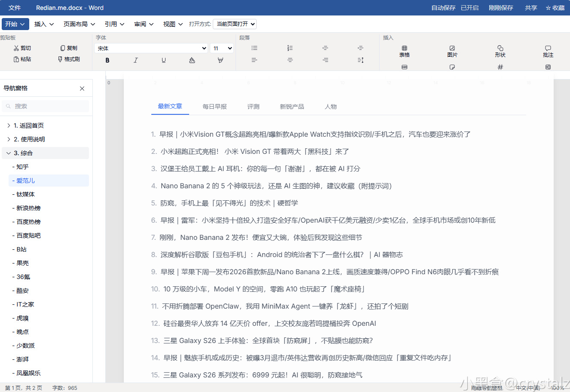Open the 引用 menu
570x392 pixels.
[x=115, y=24]
